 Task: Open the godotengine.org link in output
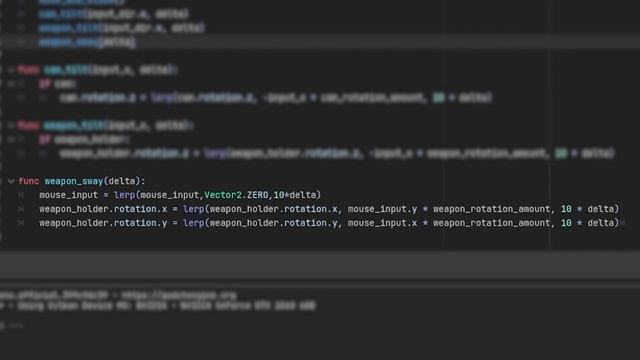coord(179,295)
